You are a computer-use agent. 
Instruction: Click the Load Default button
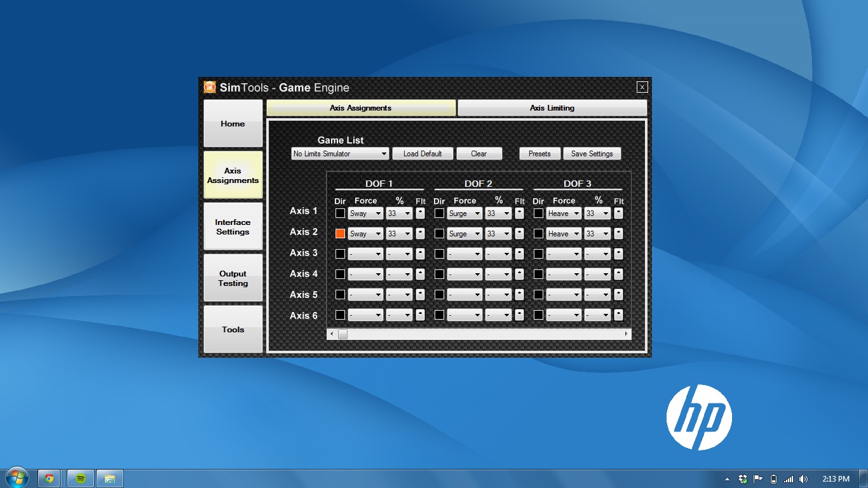point(423,154)
